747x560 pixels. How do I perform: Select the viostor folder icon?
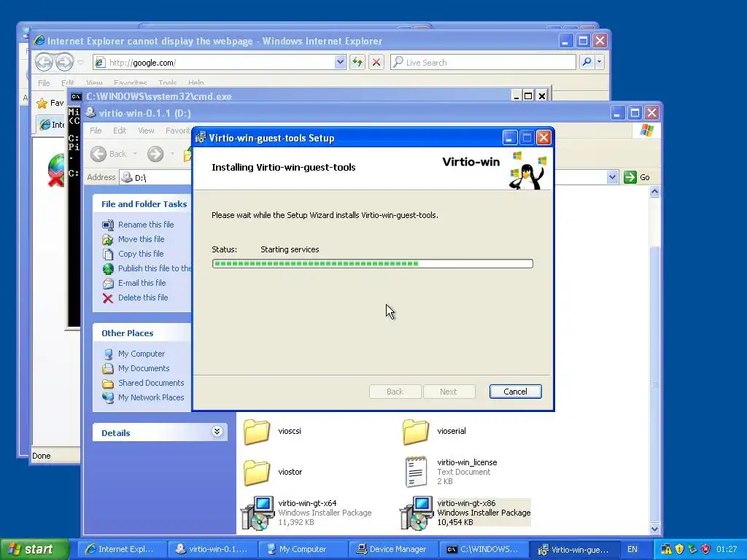click(x=257, y=472)
